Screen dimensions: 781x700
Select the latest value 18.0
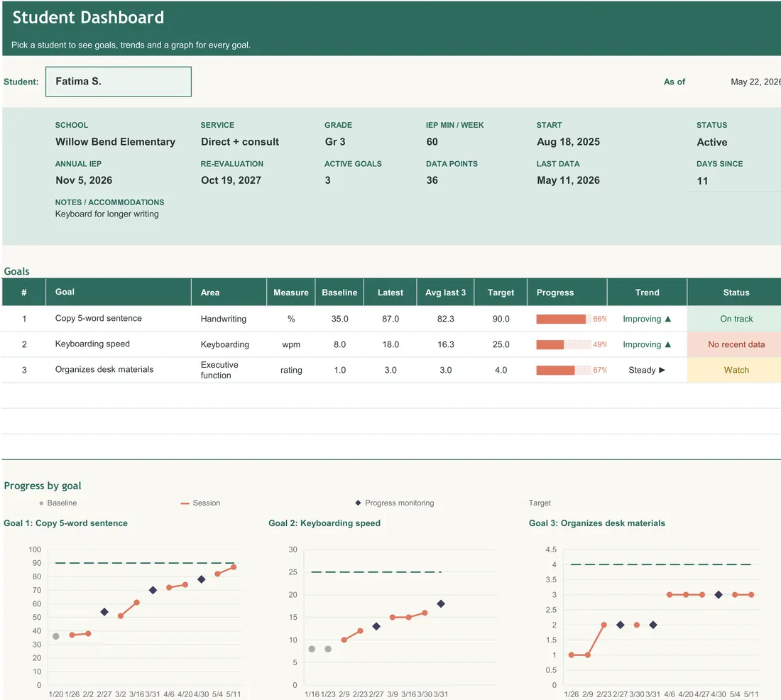coord(390,344)
